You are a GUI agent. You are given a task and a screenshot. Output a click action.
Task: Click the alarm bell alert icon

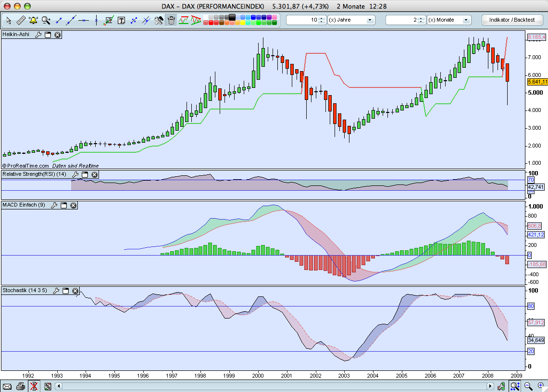click(33, 20)
